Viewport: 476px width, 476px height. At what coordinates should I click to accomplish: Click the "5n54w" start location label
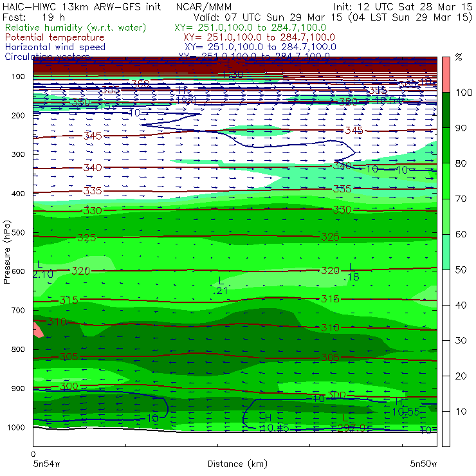tap(47, 464)
